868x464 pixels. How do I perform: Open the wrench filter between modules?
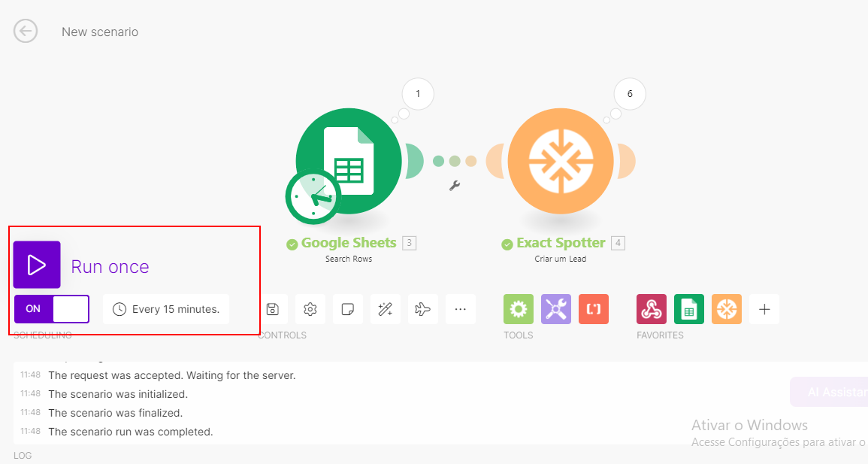tap(455, 186)
